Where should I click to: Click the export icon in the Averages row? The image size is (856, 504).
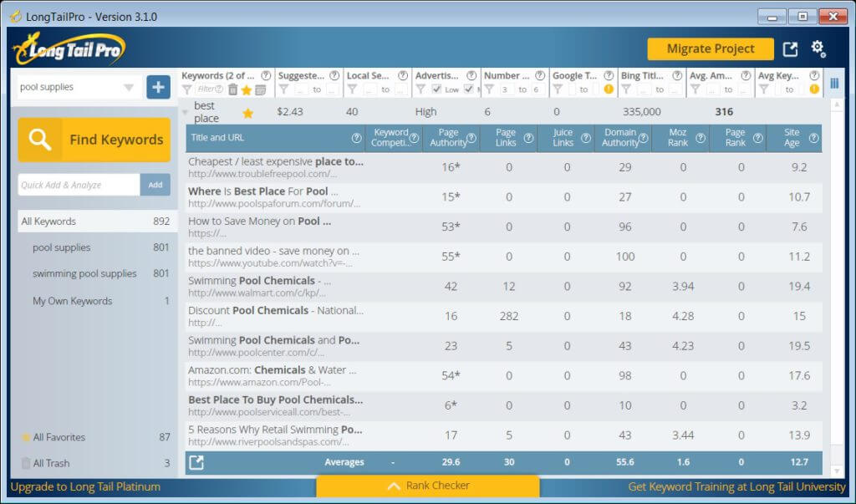pos(196,462)
